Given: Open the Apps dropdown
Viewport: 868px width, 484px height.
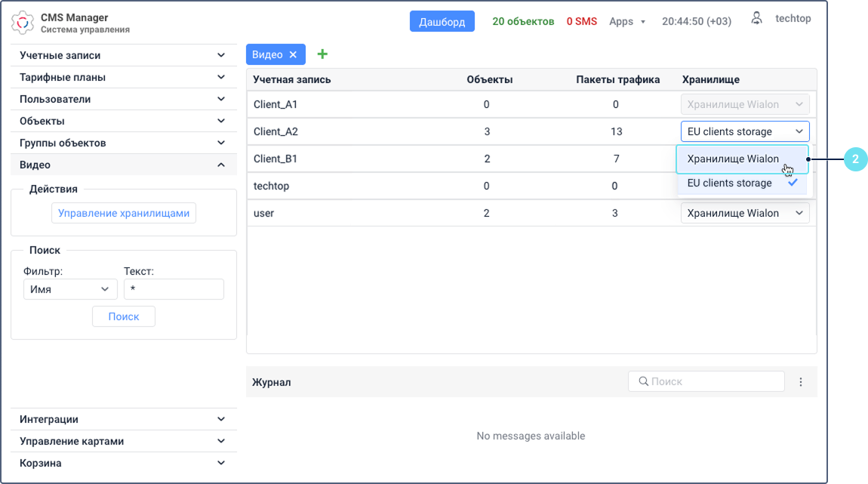Looking at the screenshot, I should [627, 21].
